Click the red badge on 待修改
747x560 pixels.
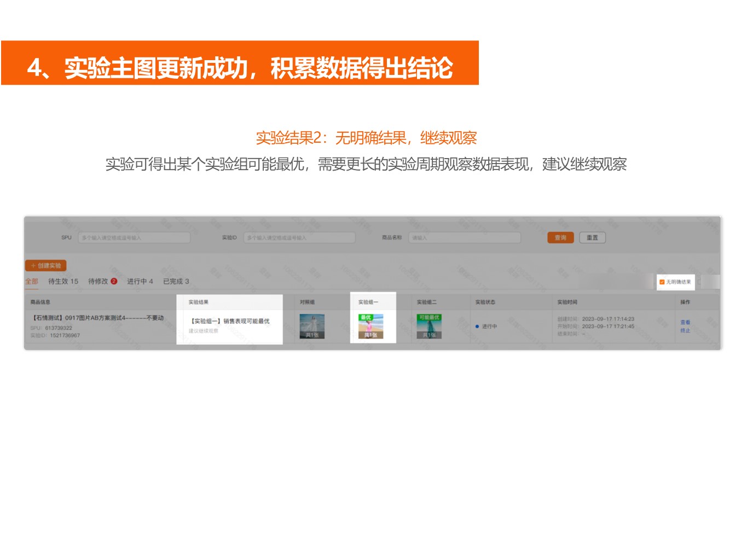coord(114,282)
